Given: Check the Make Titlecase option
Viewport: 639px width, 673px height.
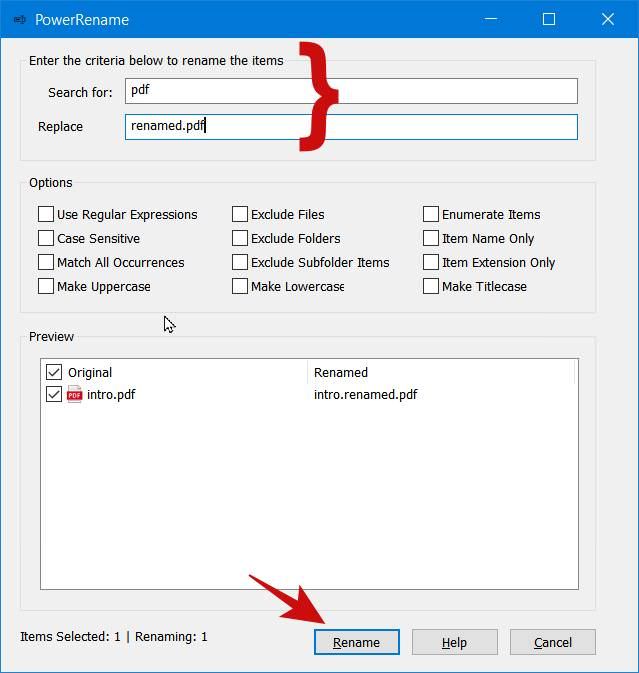Looking at the screenshot, I should [x=431, y=286].
